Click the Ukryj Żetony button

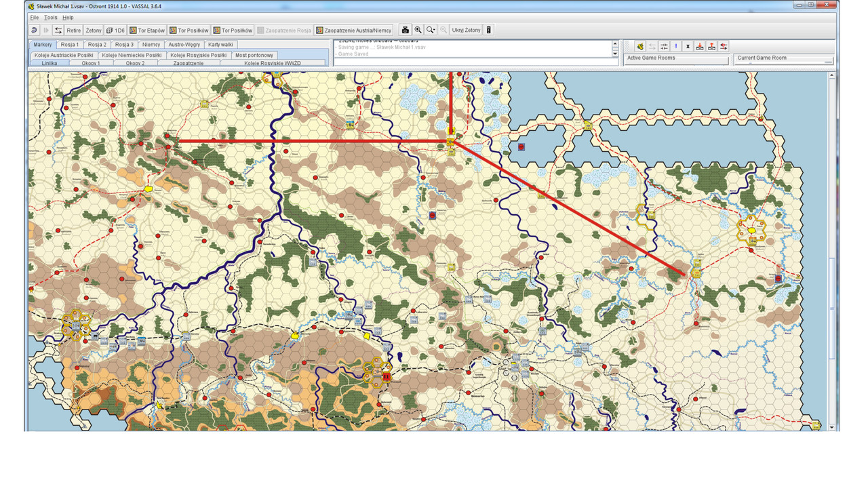pos(466,30)
